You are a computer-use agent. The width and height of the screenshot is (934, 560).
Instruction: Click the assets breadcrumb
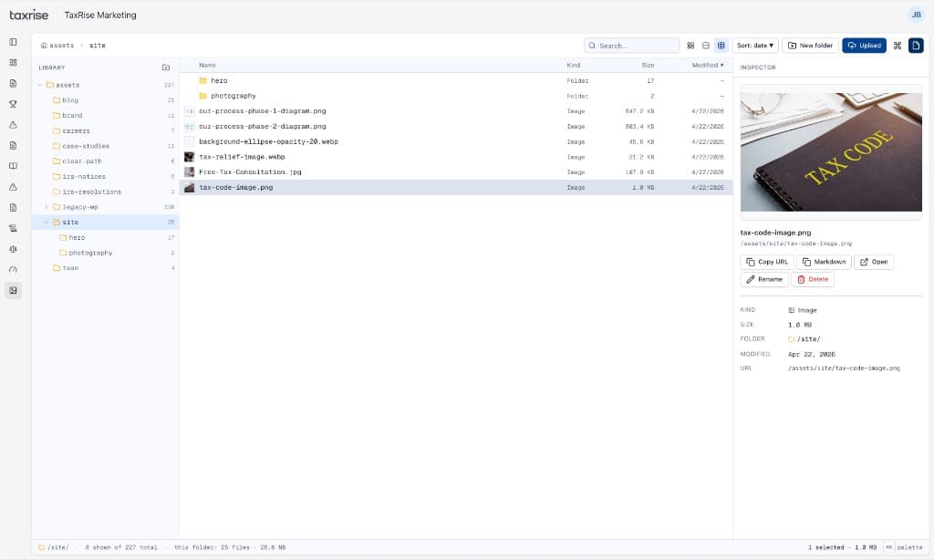(x=62, y=46)
